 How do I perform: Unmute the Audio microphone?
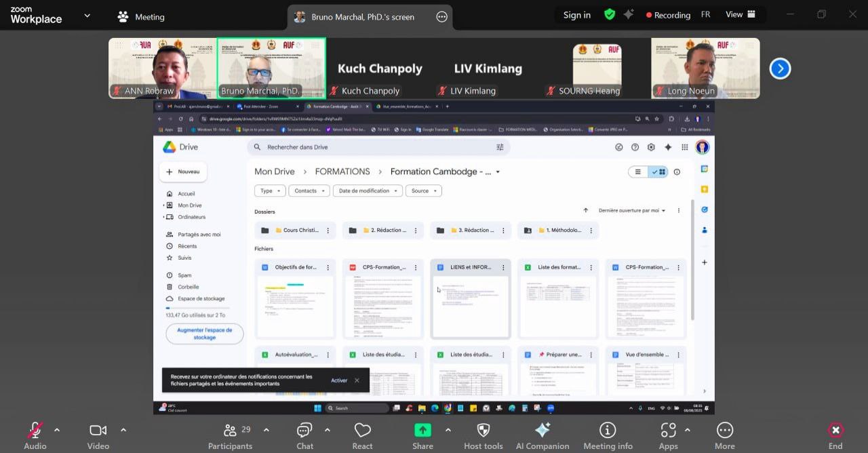click(x=35, y=431)
